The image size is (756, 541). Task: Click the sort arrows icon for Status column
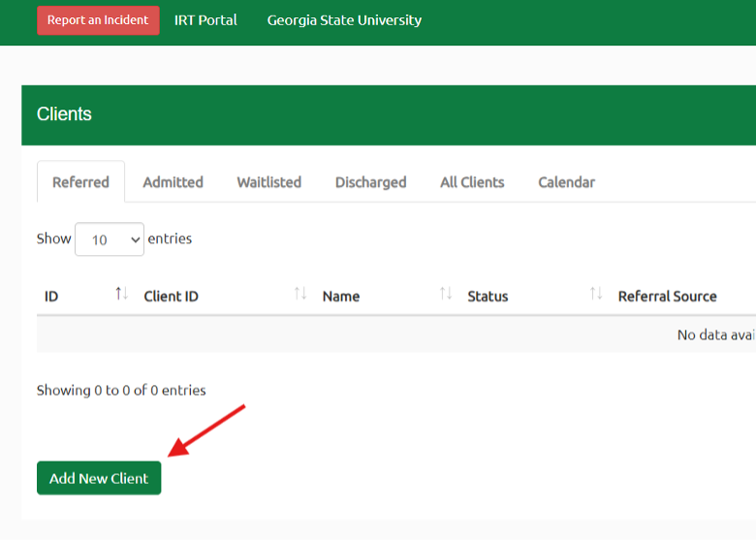[596, 294]
